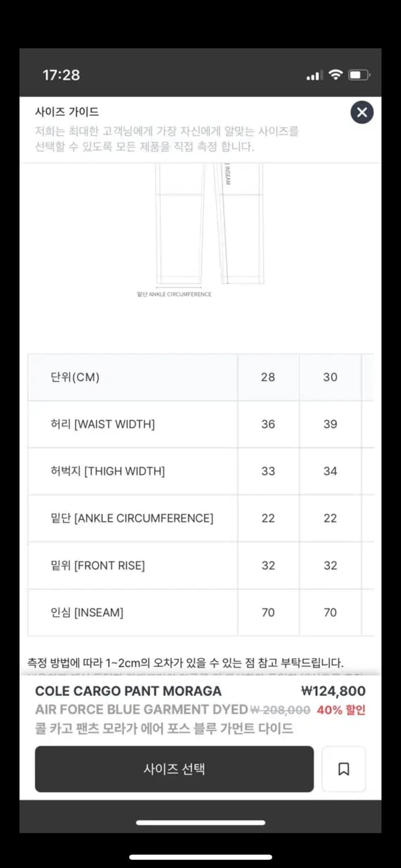The width and height of the screenshot is (401, 868).
Task: Tap the Wi-Fi status icon
Action: tap(336, 75)
